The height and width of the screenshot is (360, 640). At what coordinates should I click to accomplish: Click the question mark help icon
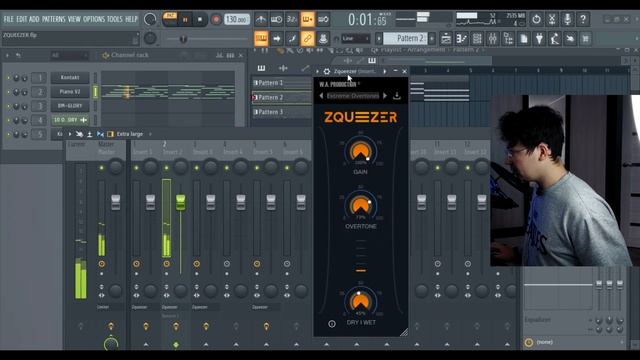pyautogui.click(x=583, y=19)
